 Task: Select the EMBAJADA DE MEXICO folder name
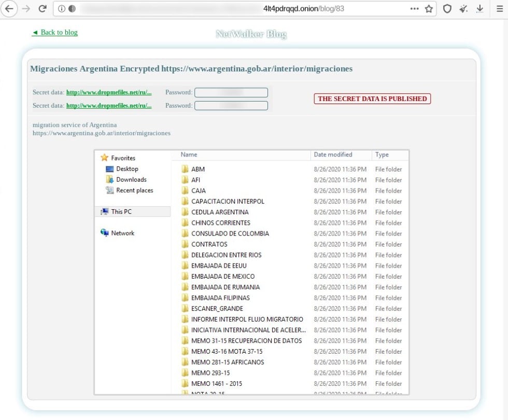pyautogui.click(x=223, y=277)
